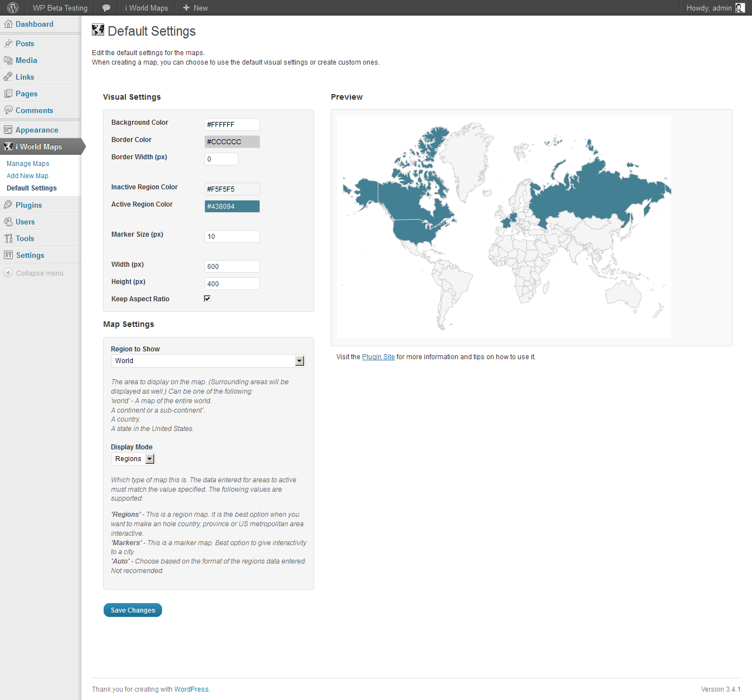Click the Border Color field
Screen dimensions: 752x700
click(x=232, y=141)
